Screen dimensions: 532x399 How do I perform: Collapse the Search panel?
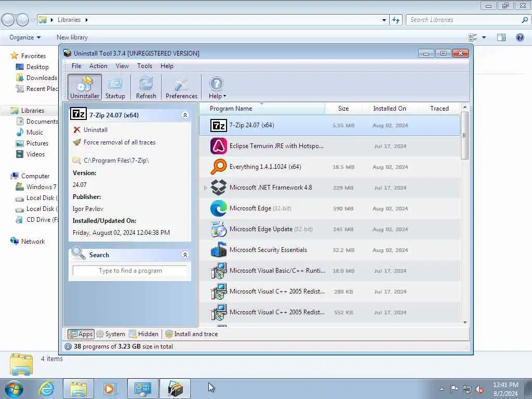tap(185, 255)
